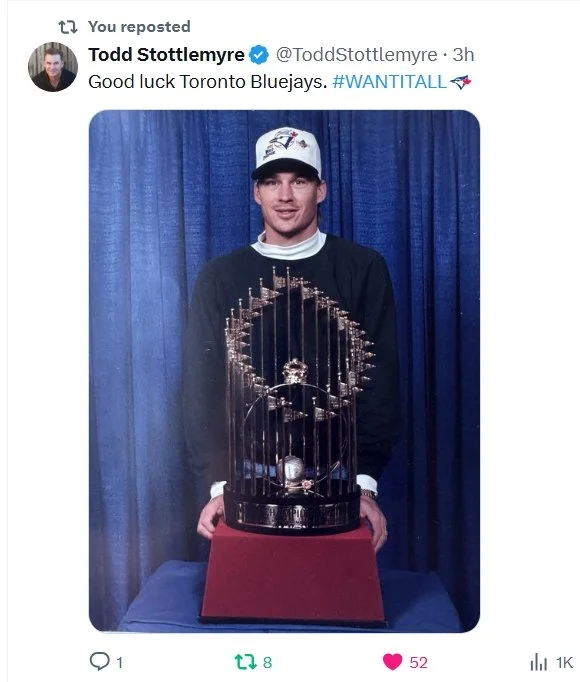Open the 3h timestamp link
Image resolution: width=580 pixels, height=682 pixels.
[463, 55]
